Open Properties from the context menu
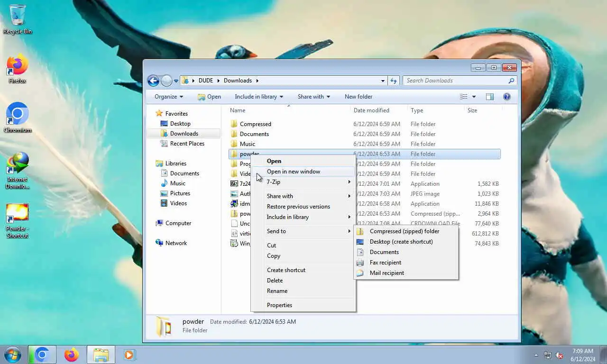The image size is (607, 364). (303, 305)
